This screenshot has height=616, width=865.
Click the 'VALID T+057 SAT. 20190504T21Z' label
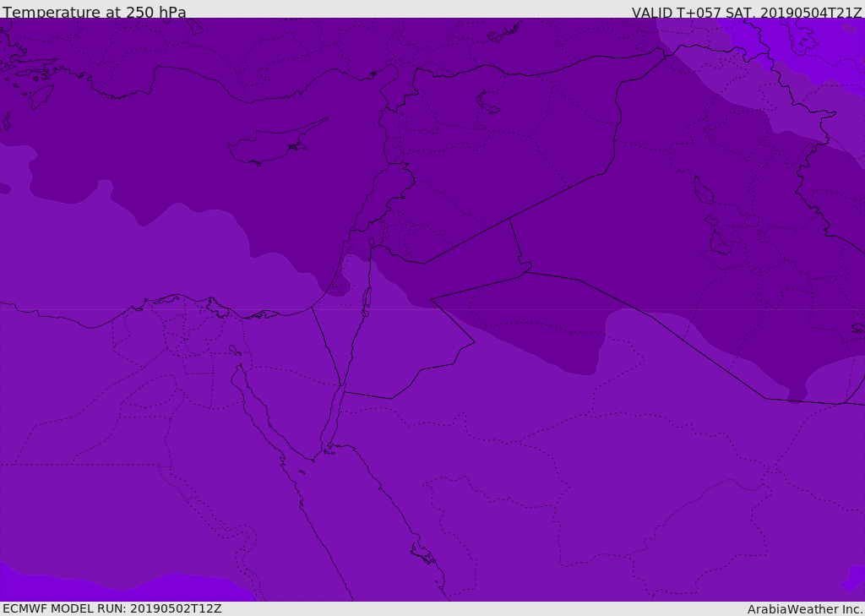(x=747, y=13)
